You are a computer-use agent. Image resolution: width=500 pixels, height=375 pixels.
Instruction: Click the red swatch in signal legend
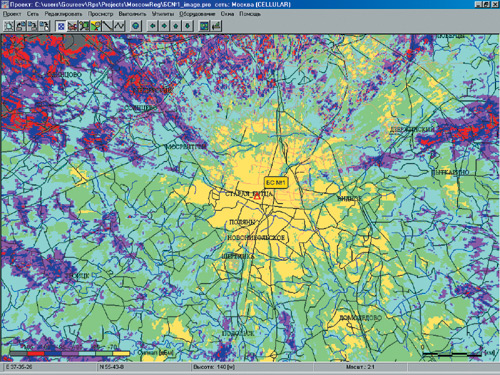point(36,353)
